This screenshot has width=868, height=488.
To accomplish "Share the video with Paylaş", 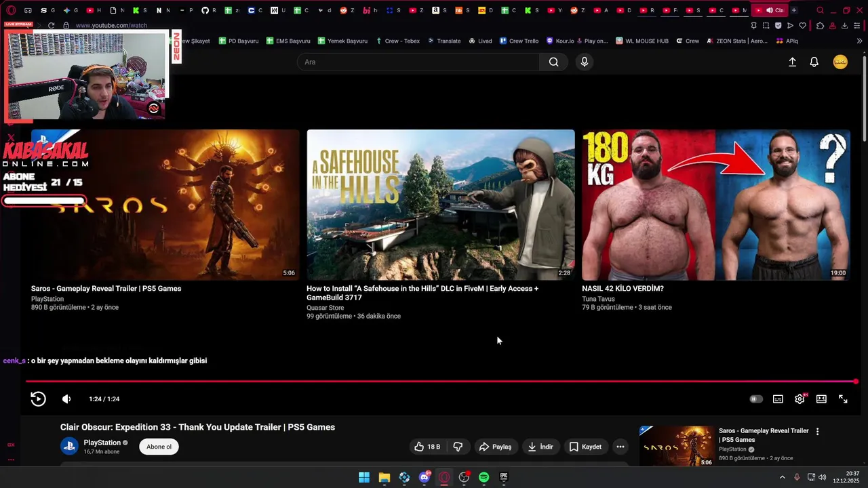I will (495, 447).
